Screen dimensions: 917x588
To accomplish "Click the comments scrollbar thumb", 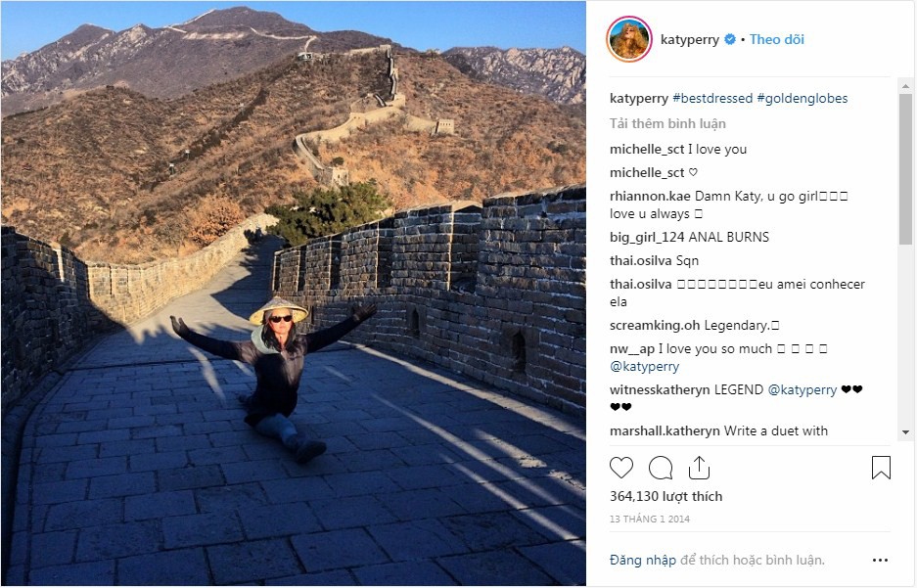I will 905,168.
